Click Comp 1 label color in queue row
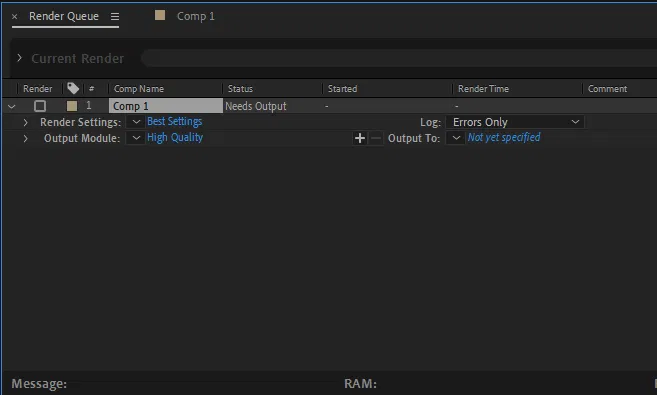Screen dimensions: 657x395 72,106
